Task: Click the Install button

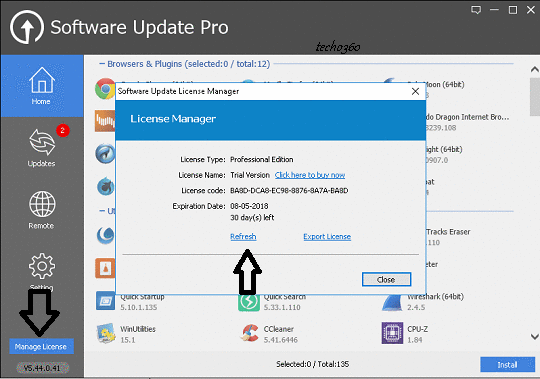Action: click(x=507, y=365)
